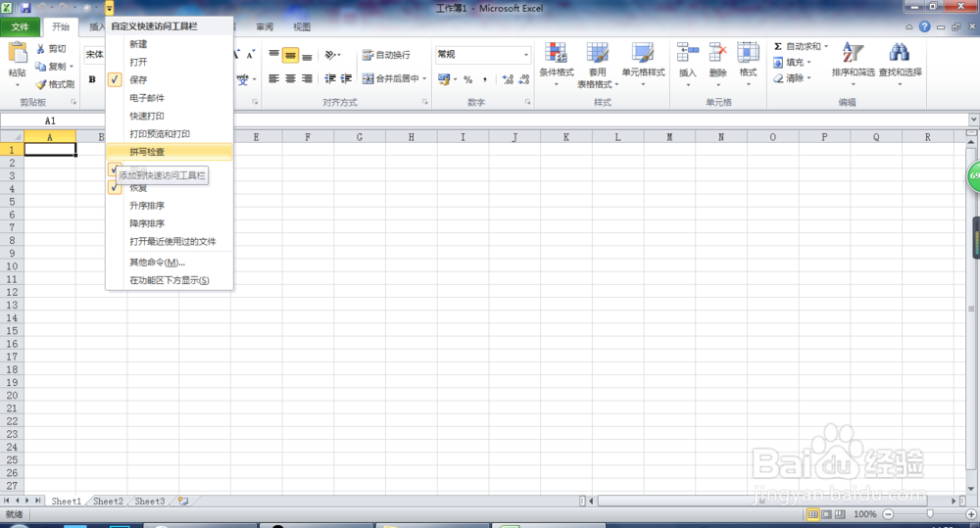This screenshot has height=528, width=980.
Task: Switch to the 开始 Home tab
Action: tap(61, 26)
